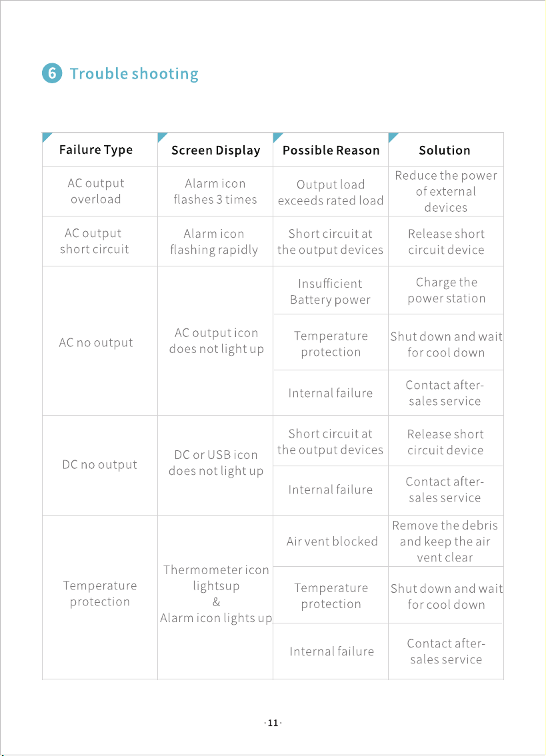Click the circled number 6 section icon
The width and height of the screenshot is (546, 756).
52,73
